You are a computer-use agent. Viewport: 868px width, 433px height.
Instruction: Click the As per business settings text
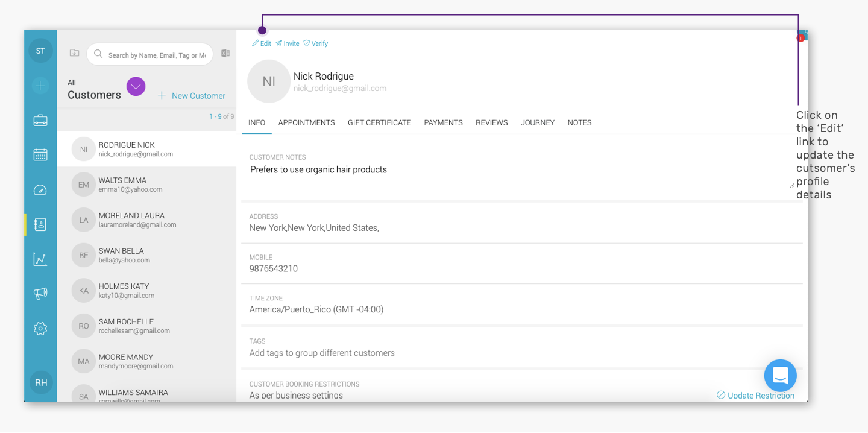[x=296, y=396]
